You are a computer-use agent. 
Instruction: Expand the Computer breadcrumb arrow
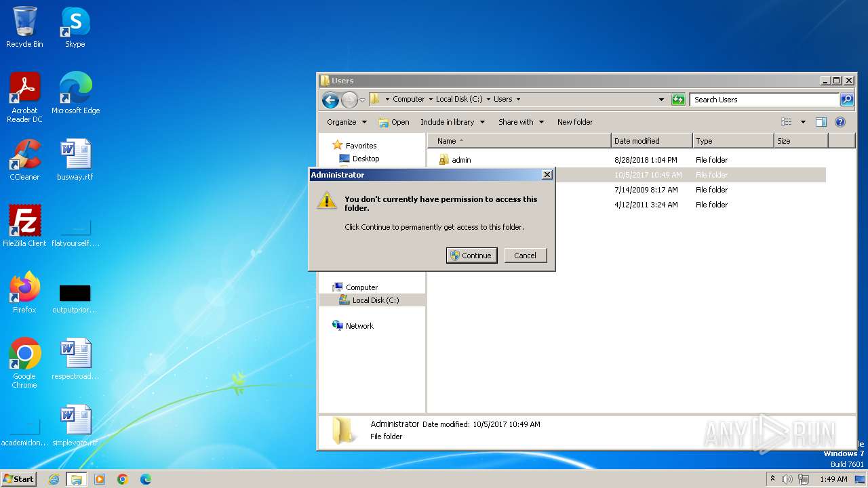click(431, 100)
